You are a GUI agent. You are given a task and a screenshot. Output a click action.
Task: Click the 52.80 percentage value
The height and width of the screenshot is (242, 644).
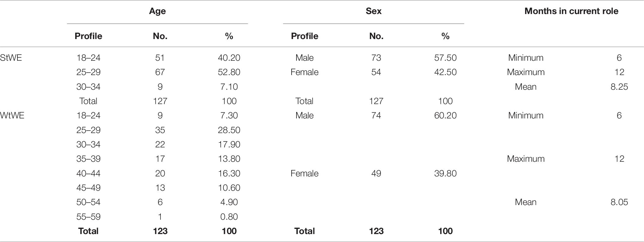229,72
